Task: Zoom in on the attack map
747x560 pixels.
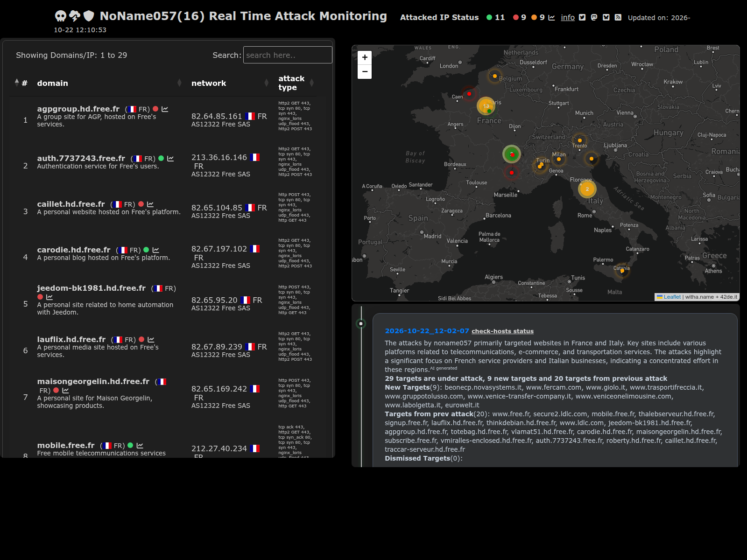Action: coord(365,57)
